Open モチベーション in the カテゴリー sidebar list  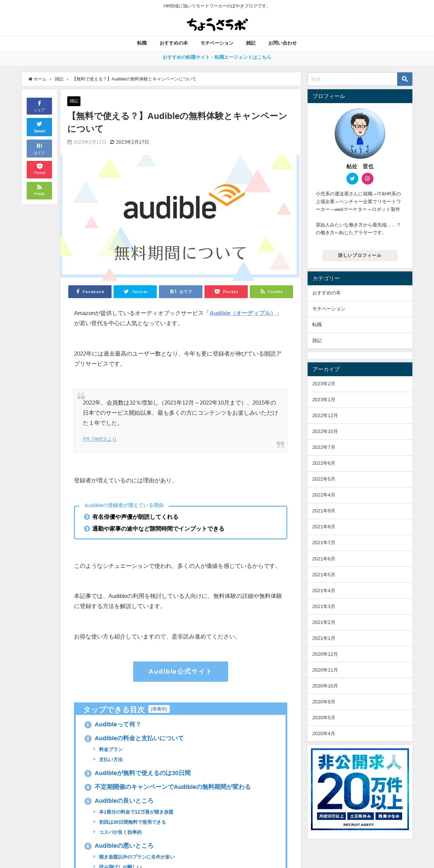(x=360, y=309)
